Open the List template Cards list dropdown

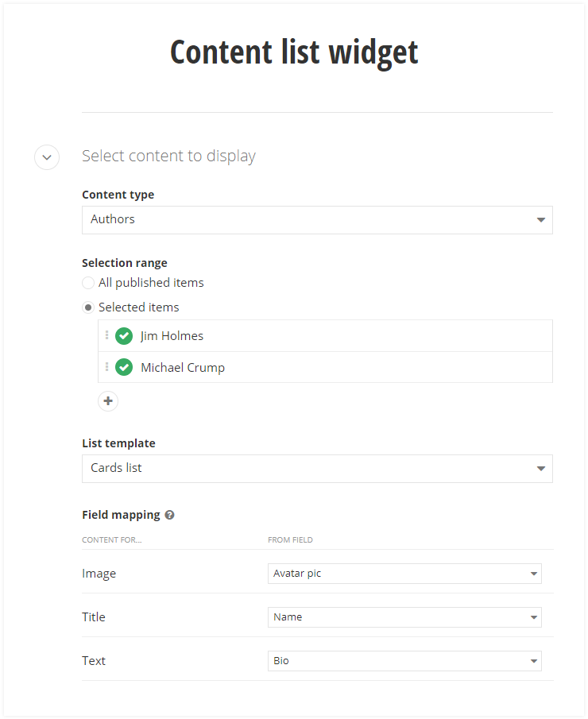(316, 469)
